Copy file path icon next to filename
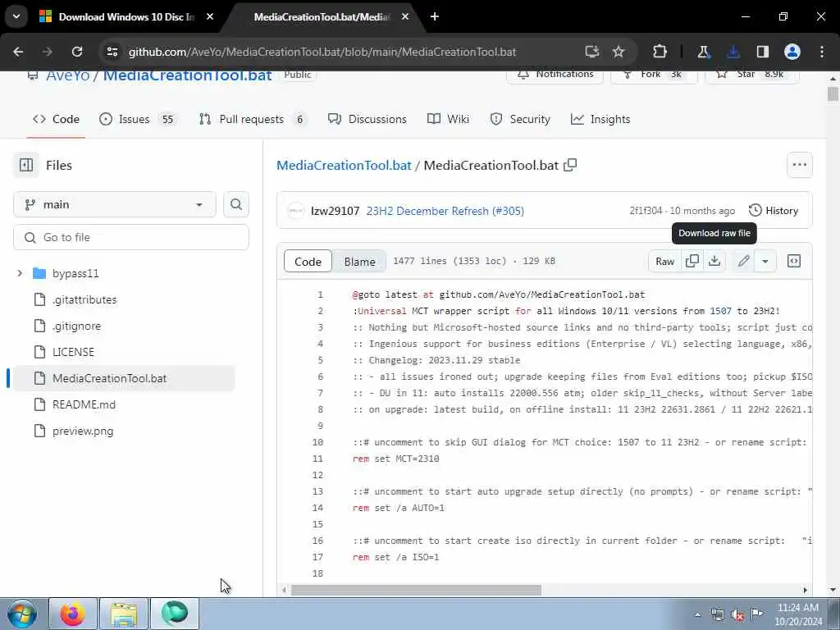This screenshot has width=840, height=630. click(571, 165)
